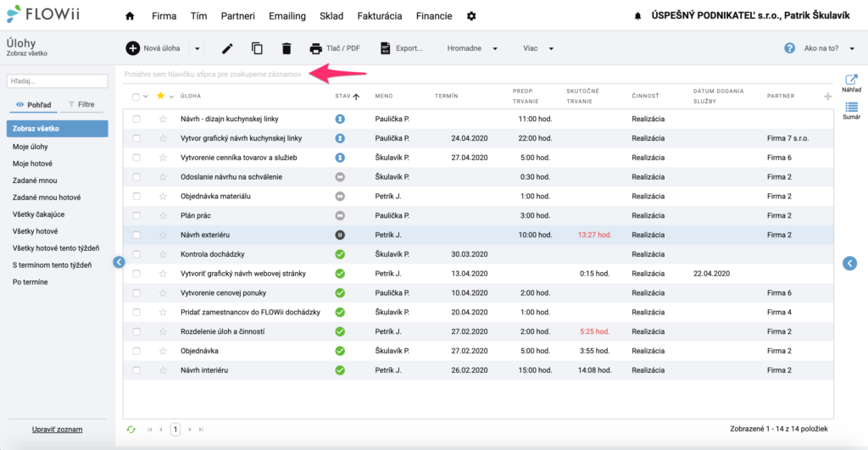Check the Návrh interiéru row

[x=136, y=370]
